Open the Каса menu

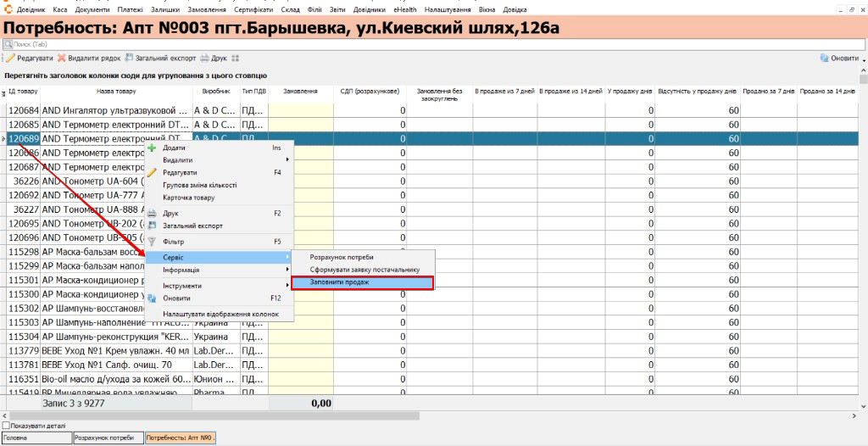[60, 10]
